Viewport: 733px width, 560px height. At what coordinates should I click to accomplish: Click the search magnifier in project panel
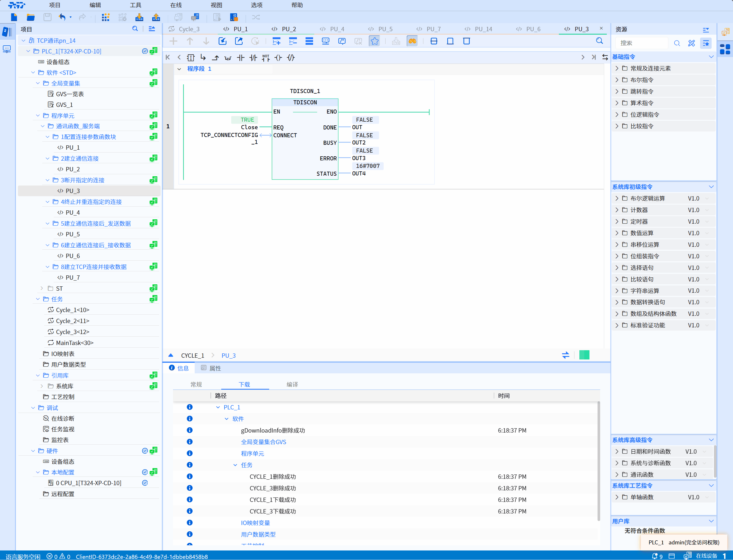click(135, 29)
